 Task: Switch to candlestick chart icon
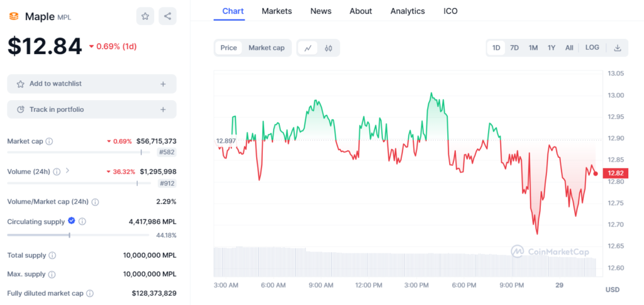(328, 48)
